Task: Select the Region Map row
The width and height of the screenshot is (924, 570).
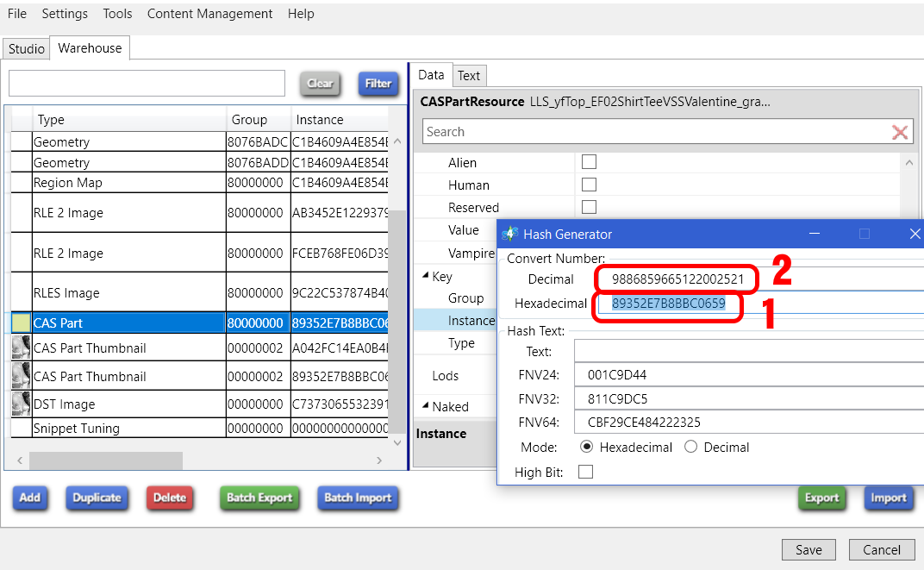Action: click(x=200, y=183)
